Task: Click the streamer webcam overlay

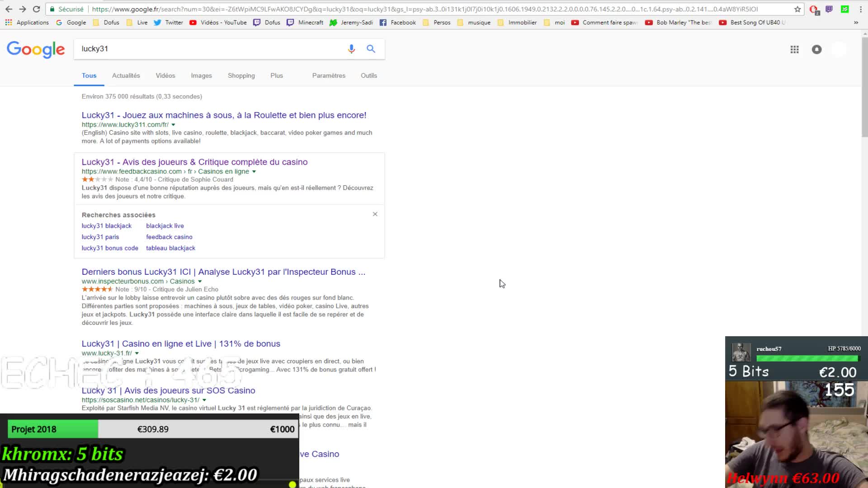Action: [796, 434]
